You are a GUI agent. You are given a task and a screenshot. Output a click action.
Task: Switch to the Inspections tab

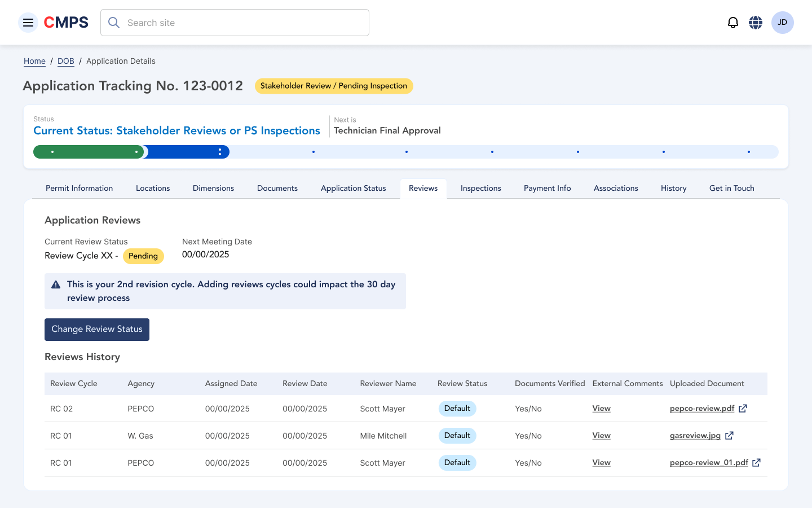click(480, 189)
